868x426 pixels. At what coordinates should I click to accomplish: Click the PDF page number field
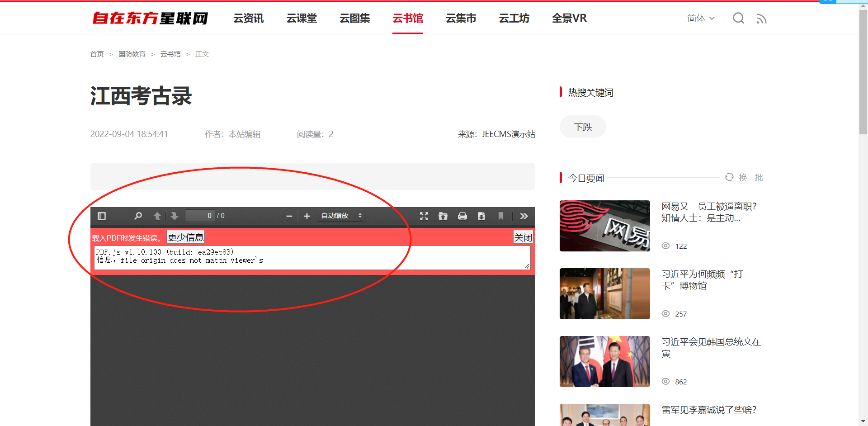point(200,216)
